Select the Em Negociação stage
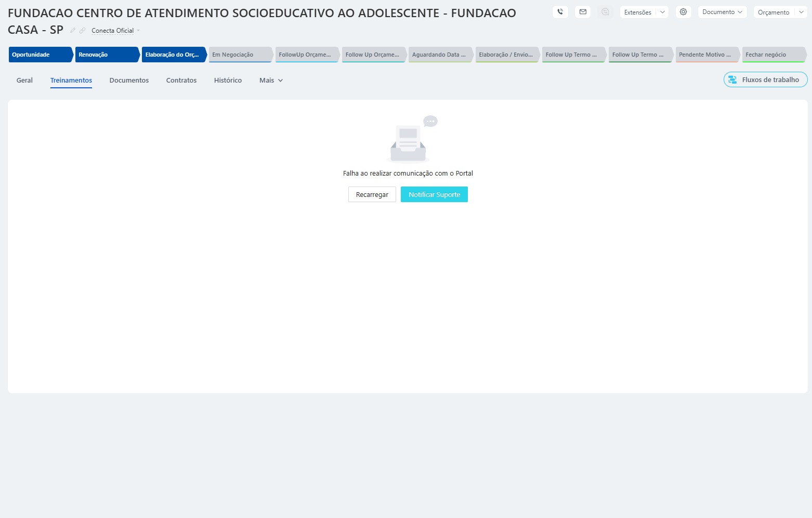 (x=240, y=55)
